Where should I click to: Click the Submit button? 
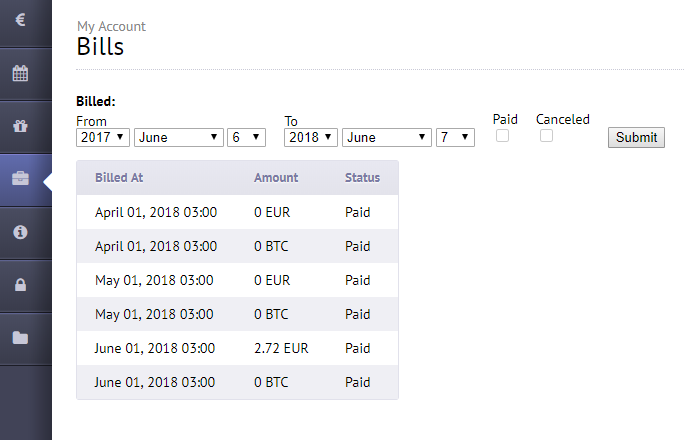tap(636, 137)
